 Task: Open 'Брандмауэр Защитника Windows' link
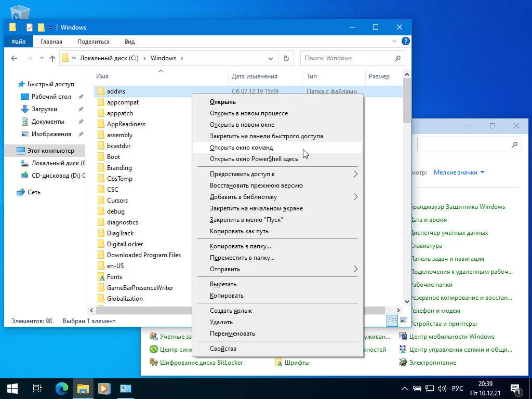click(457, 207)
